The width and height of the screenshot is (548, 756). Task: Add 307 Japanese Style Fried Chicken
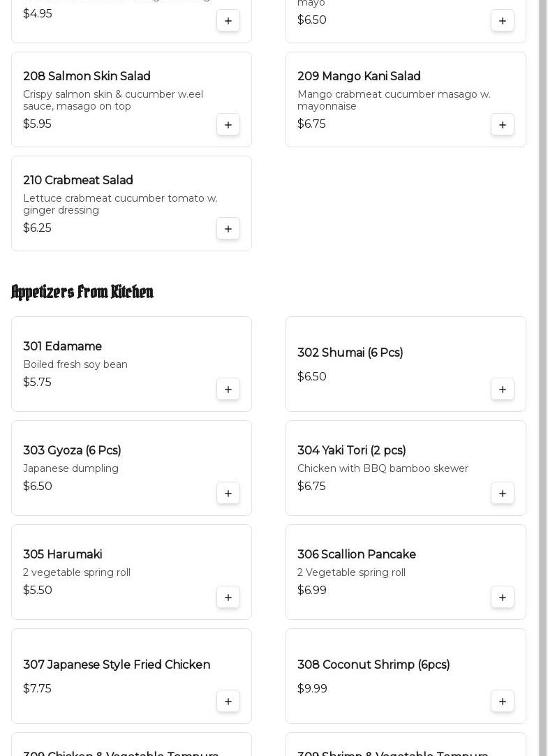pyautogui.click(x=228, y=702)
